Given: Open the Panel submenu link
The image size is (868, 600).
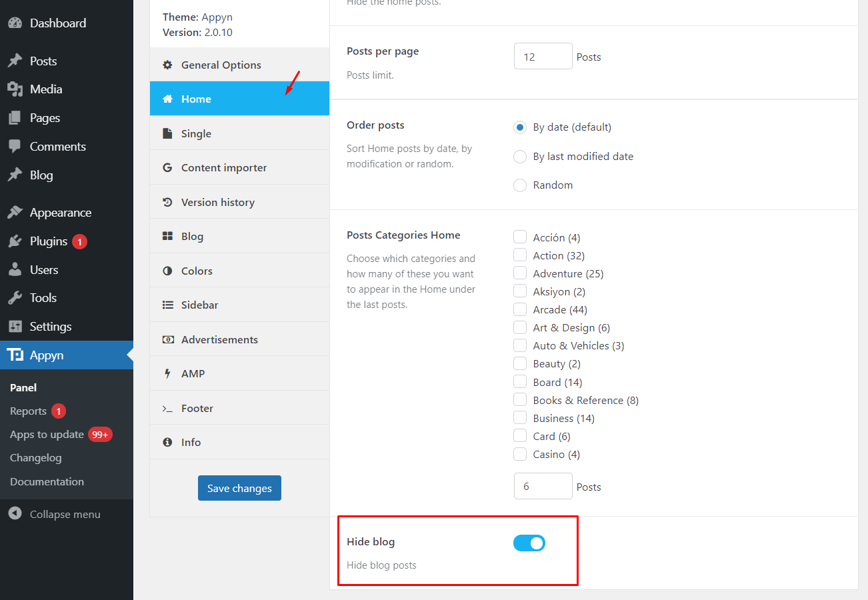Looking at the screenshot, I should tap(23, 387).
